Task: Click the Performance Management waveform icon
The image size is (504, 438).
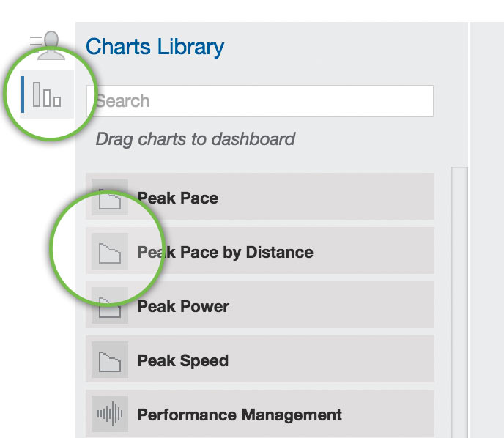Action: (110, 415)
